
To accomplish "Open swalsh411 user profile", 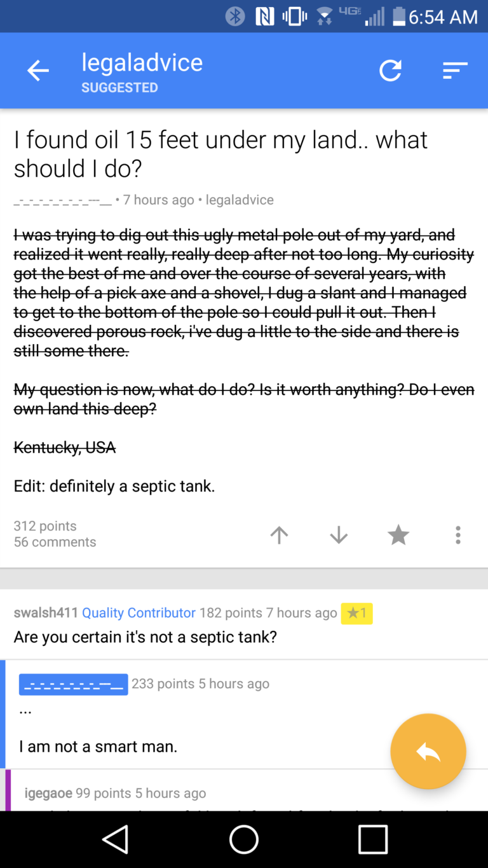I will (x=46, y=612).
